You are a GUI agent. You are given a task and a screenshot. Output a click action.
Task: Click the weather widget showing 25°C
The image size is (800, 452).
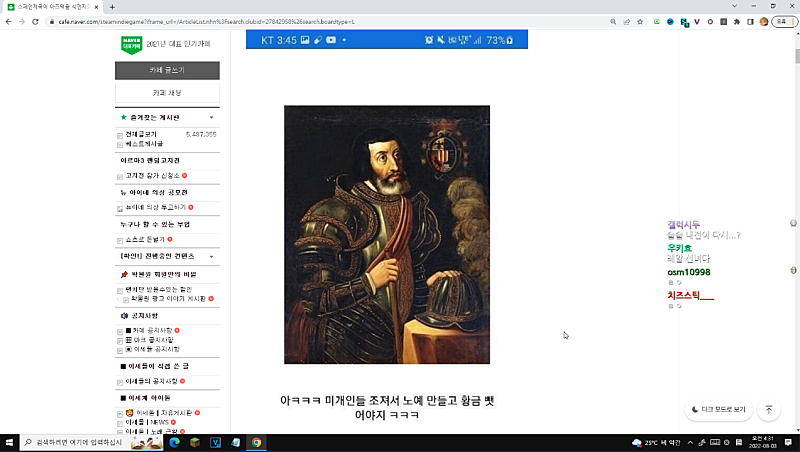click(656, 442)
